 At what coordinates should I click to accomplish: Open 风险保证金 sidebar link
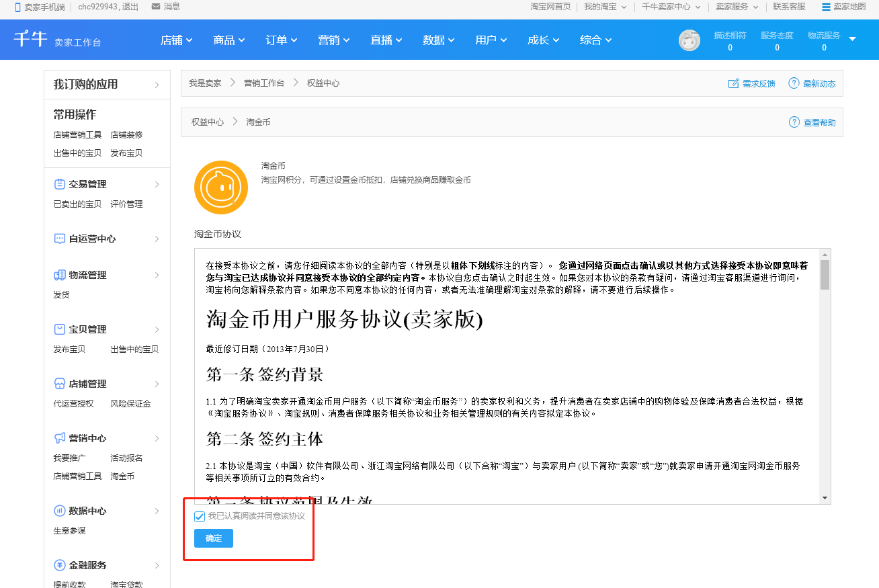click(x=130, y=404)
